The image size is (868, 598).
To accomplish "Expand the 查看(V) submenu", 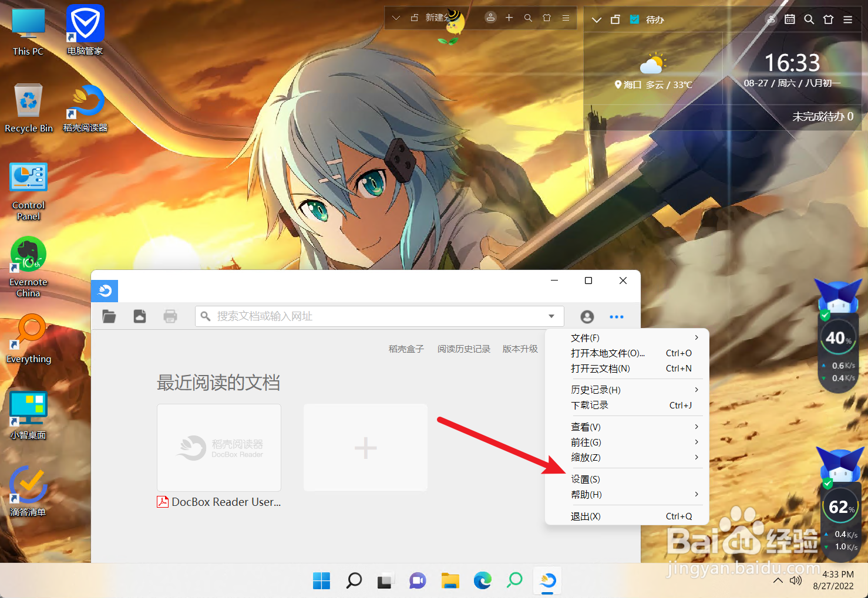I will tap(627, 427).
